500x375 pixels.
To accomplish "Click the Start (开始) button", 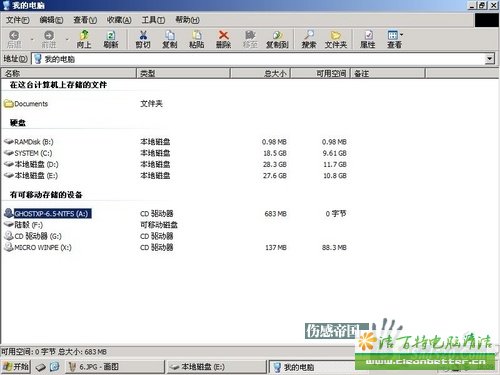I will click(x=16, y=367).
